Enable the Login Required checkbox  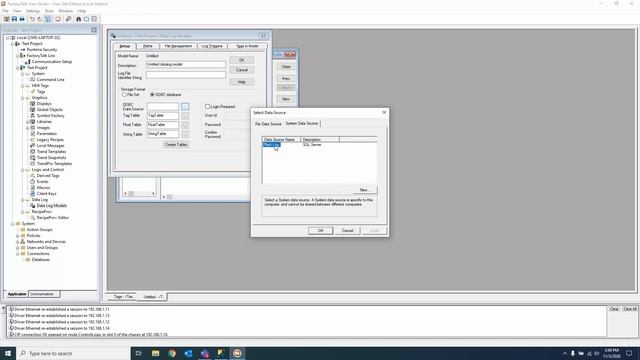207,107
